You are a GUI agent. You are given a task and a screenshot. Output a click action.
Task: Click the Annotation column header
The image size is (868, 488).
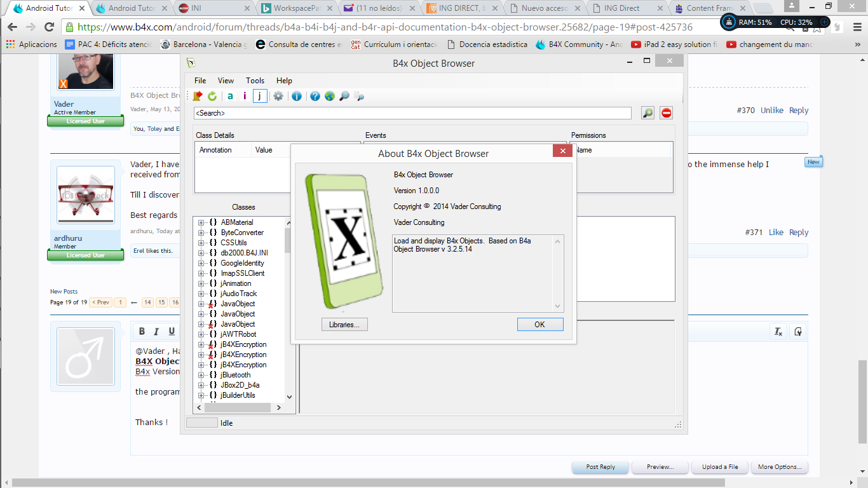click(215, 150)
